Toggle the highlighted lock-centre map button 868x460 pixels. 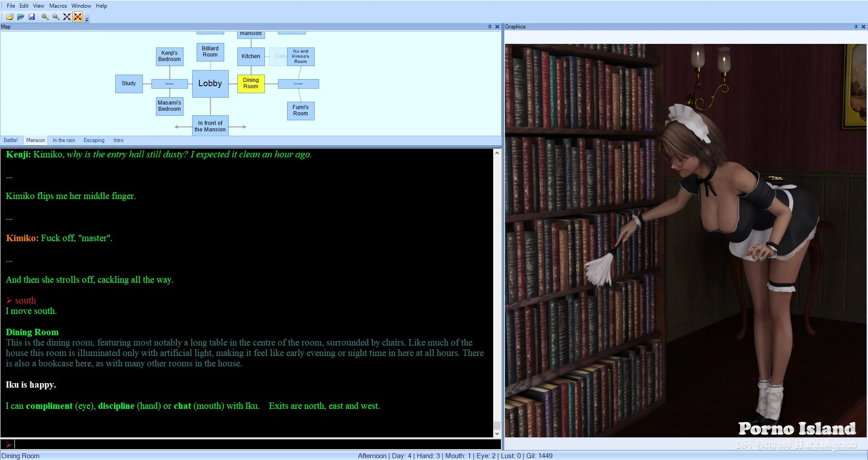point(78,17)
